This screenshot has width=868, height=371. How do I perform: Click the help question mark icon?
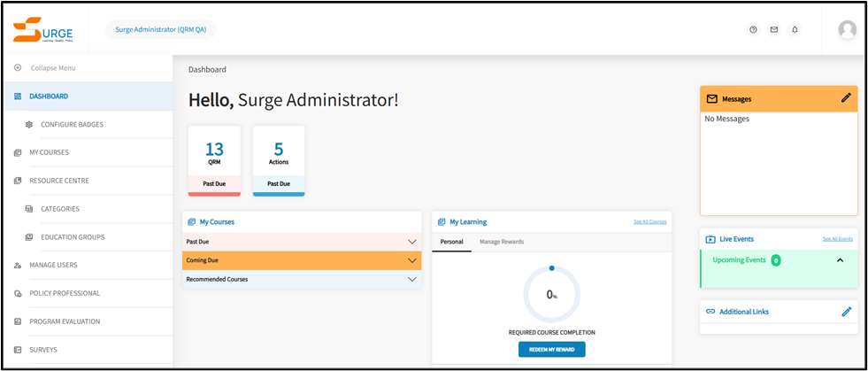tap(753, 29)
